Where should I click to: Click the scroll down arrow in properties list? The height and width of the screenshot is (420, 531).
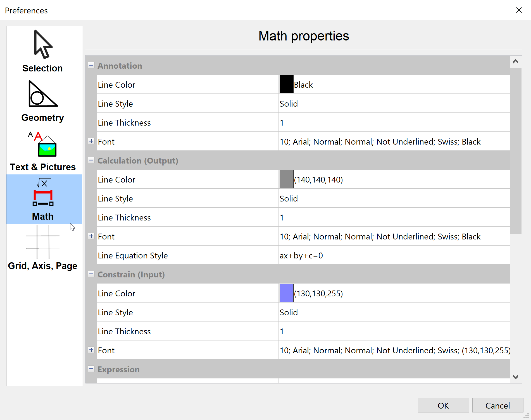tap(516, 377)
